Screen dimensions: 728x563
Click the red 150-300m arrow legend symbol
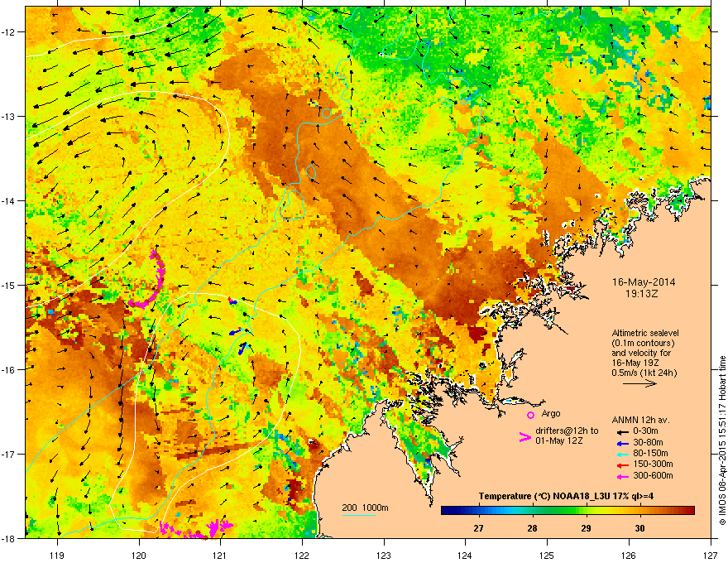click(x=623, y=465)
